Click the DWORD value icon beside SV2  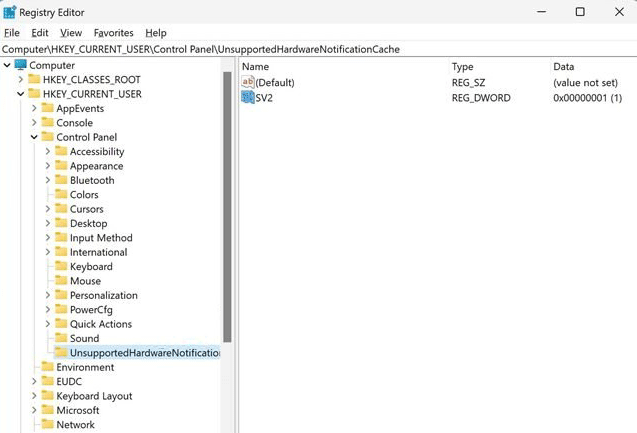tap(248, 97)
